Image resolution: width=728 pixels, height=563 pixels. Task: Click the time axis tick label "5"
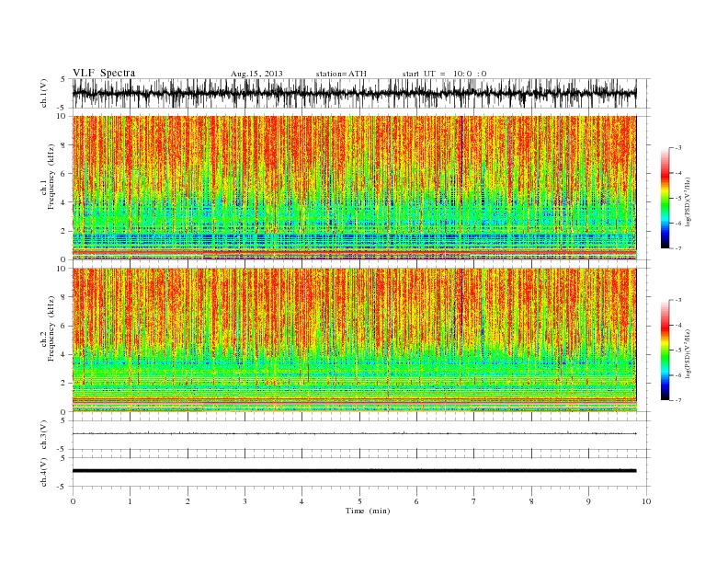click(359, 501)
